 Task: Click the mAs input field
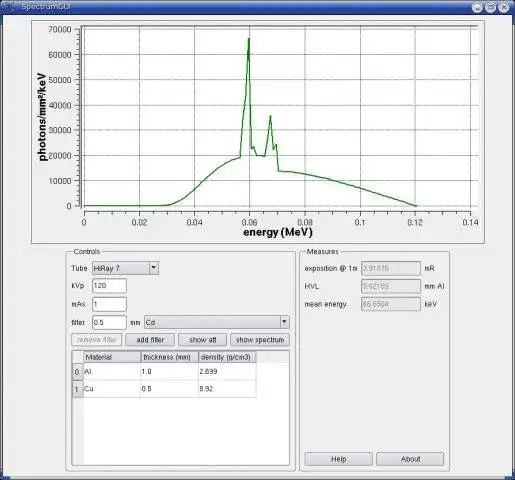click(x=109, y=304)
